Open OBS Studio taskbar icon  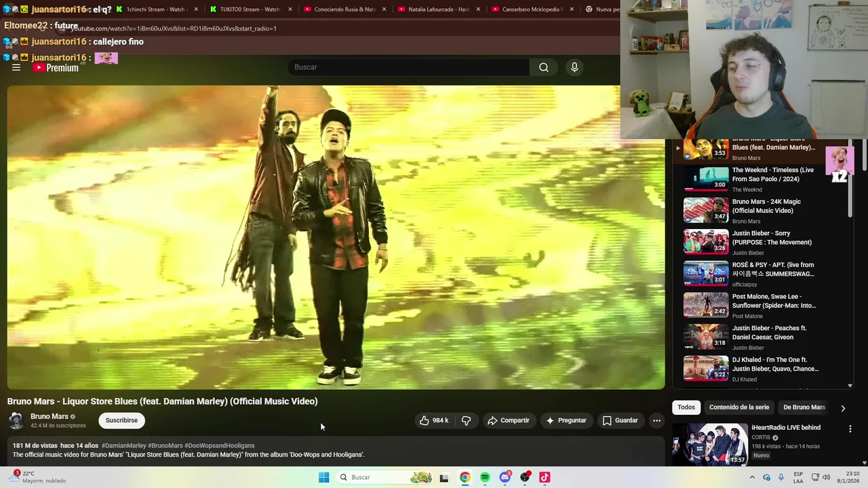click(x=525, y=477)
